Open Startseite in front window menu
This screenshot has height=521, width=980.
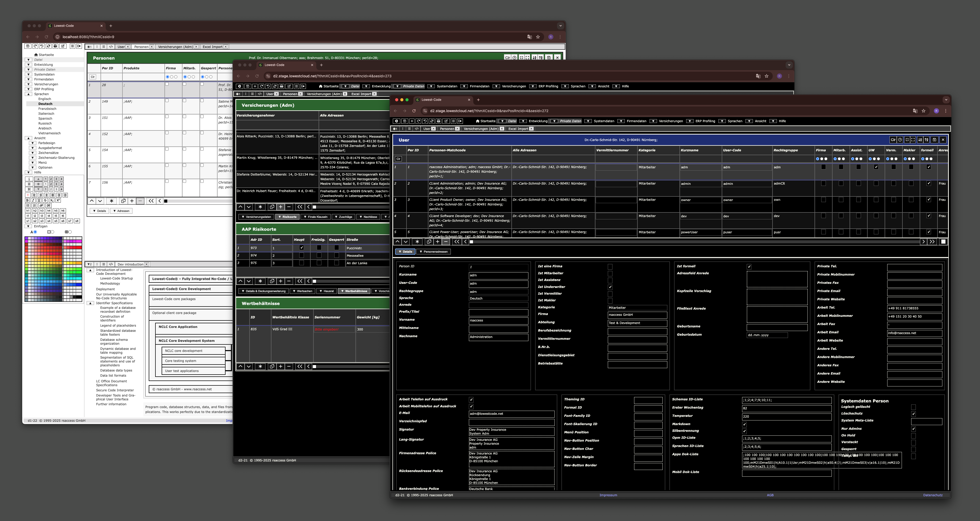tap(486, 121)
